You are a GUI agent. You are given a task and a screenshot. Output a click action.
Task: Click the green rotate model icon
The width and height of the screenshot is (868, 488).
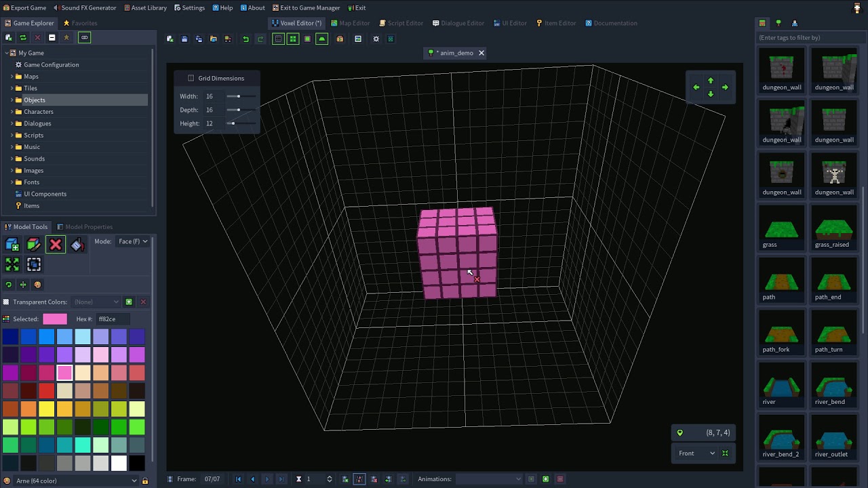(9, 285)
